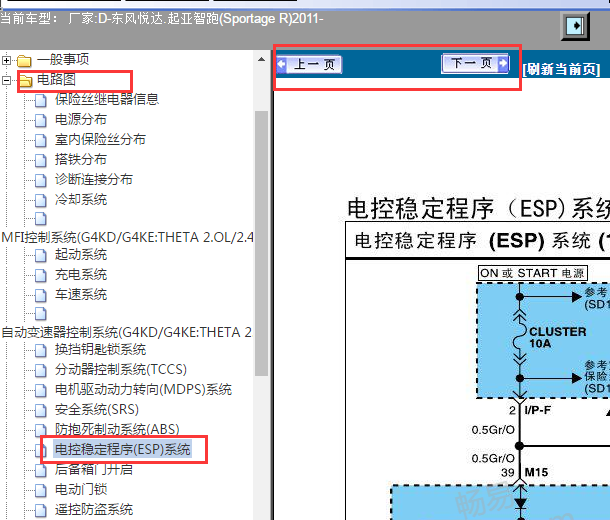610x520 pixels.
Task: Open 室内保险丝分布 entry
Action: click(x=100, y=139)
